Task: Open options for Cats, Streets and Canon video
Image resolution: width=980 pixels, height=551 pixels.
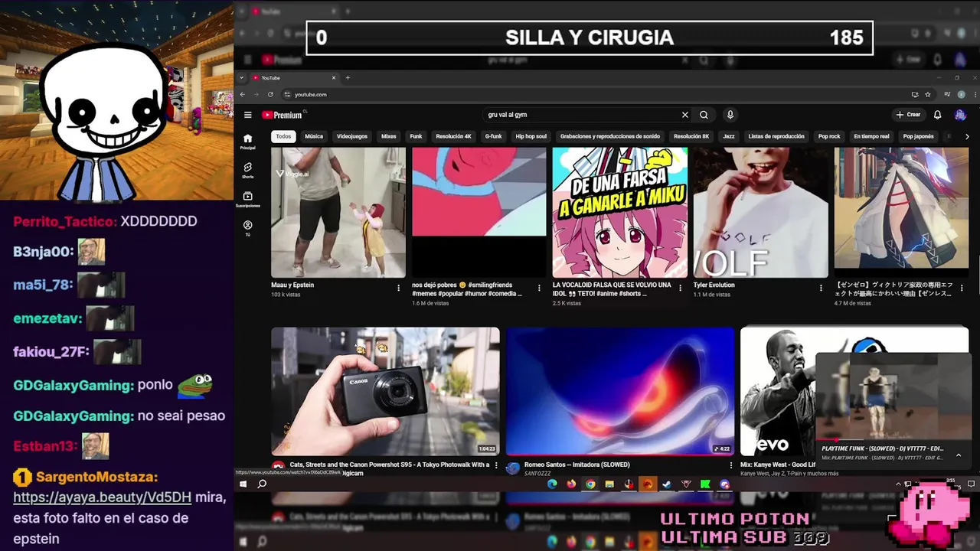Action: (496, 465)
